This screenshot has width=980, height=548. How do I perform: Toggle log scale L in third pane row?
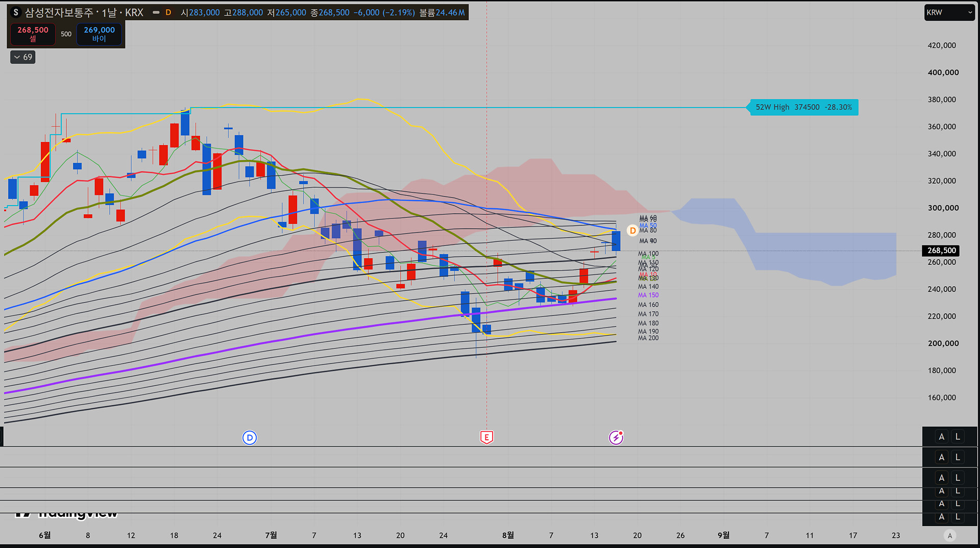(958, 478)
